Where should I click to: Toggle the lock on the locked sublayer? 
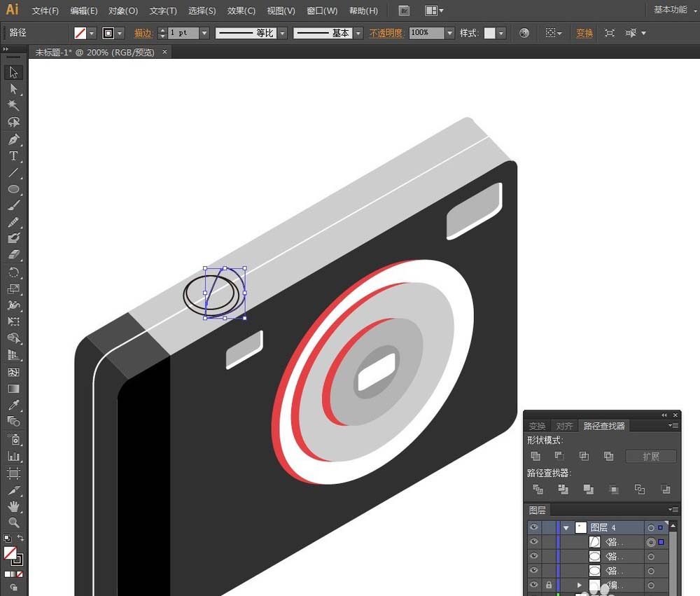[549, 584]
